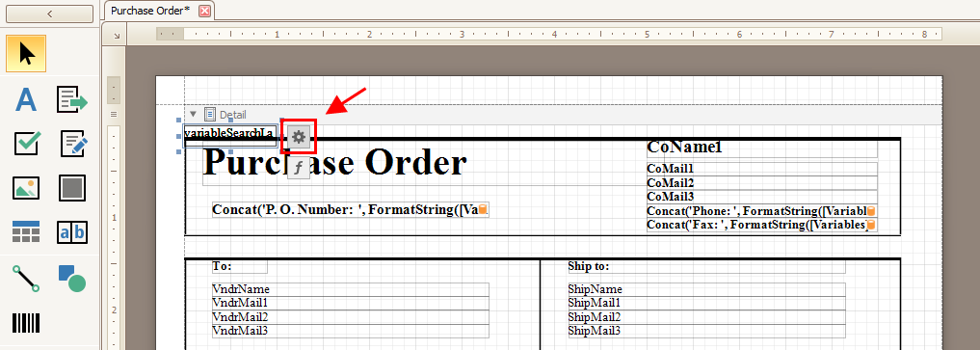Pick the Line control tool
The height and width of the screenshot is (350, 980).
tap(26, 278)
